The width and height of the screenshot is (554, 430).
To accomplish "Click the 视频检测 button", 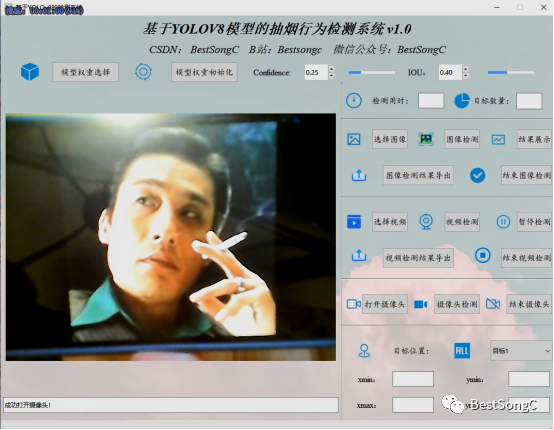I will click(462, 222).
